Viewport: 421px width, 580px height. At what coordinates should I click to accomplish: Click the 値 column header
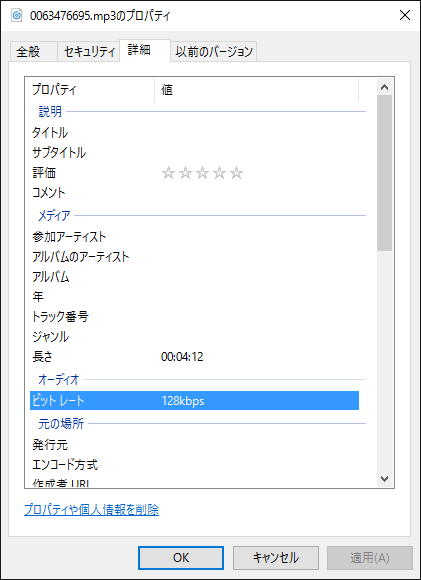(256, 90)
